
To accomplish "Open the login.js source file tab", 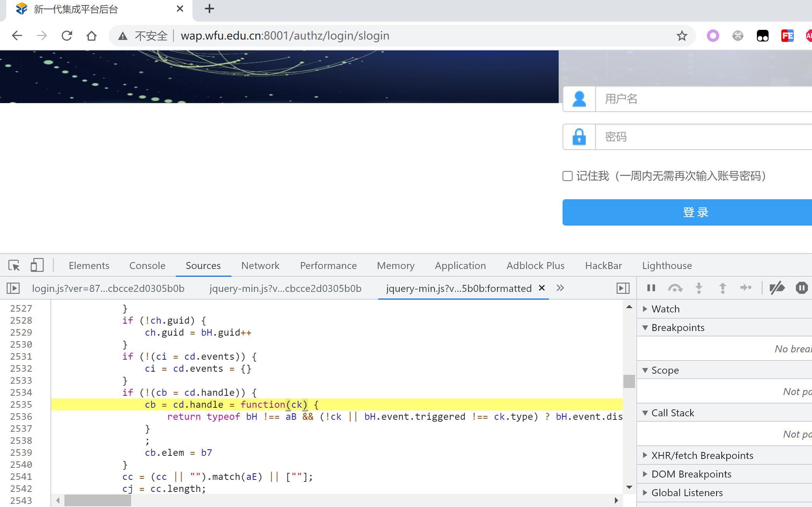I will click(108, 288).
